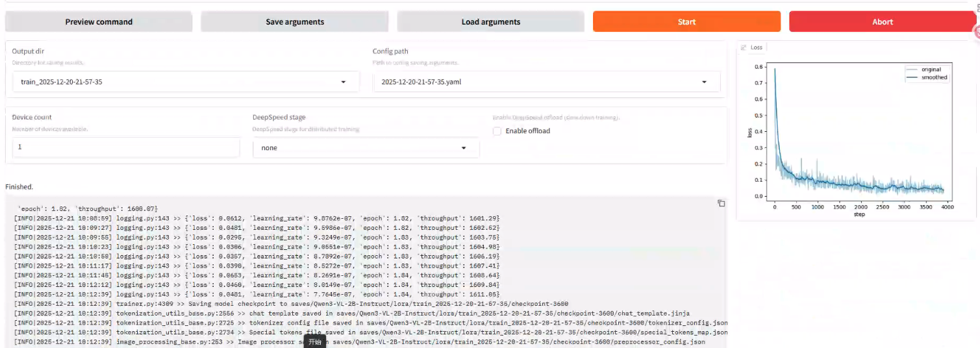
Task: Enable the DeepSpeed offload checkbox
Action: pyautogui.click(x=497, y=131)
